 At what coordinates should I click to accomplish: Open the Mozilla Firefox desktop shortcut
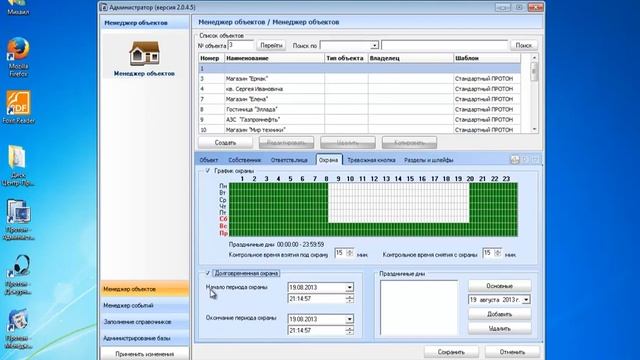click(18, 57)
